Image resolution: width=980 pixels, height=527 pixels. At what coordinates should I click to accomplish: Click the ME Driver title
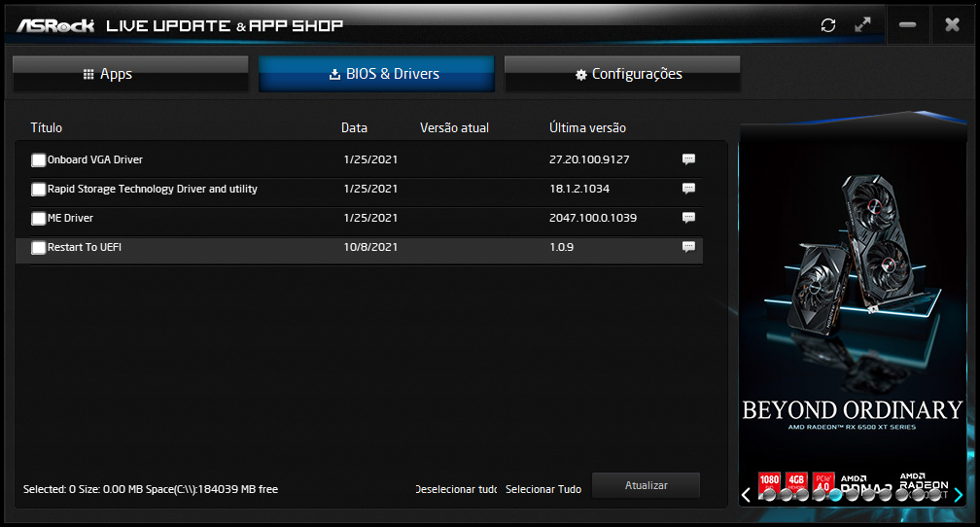point(71,218)
